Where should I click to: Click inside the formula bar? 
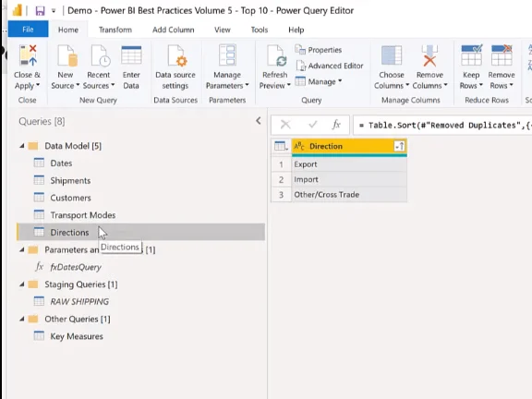442,126
